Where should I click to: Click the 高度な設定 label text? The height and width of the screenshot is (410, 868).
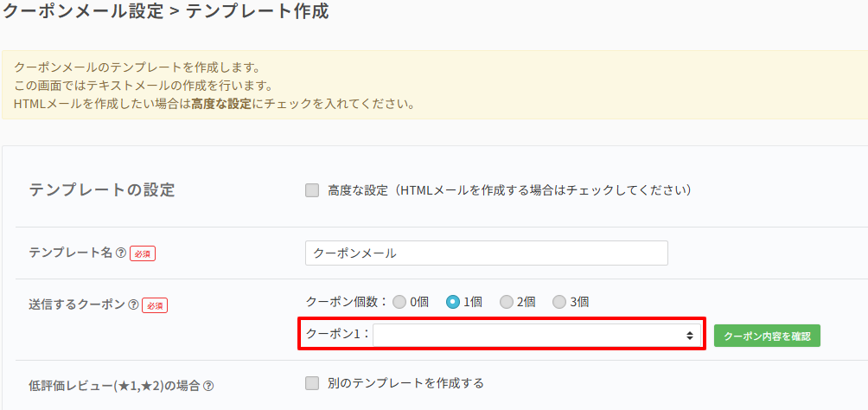pos(358,190)
